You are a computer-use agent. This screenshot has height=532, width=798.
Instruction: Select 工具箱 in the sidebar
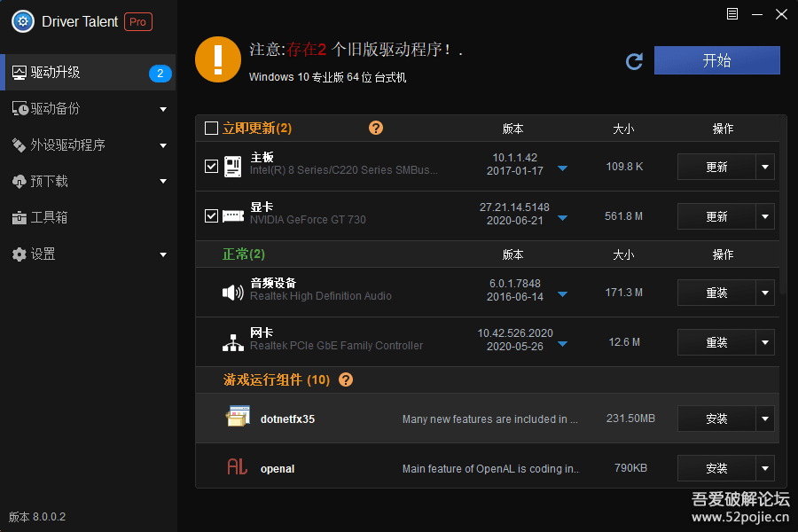[88, 218]
